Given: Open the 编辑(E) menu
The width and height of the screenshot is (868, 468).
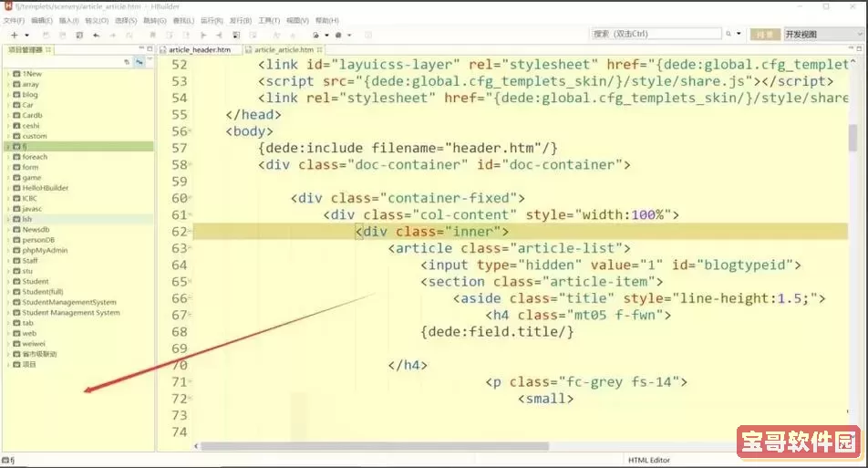Looking at the screenshot, I should tap(42, 20).
